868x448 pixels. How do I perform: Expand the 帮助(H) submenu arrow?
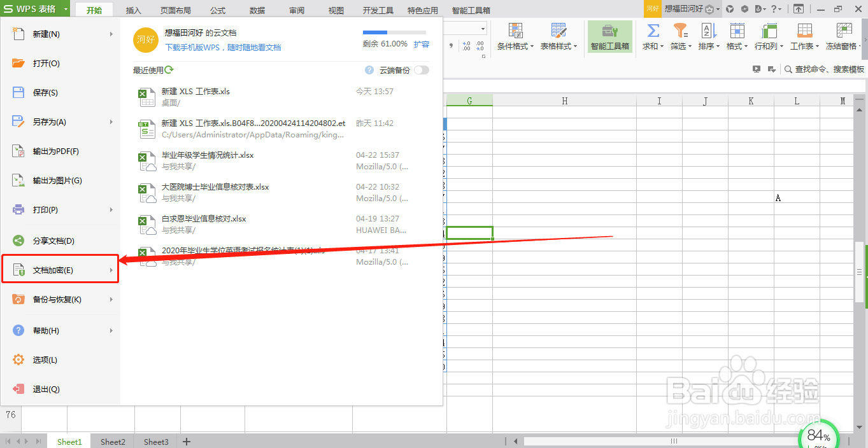coord(111,330)
